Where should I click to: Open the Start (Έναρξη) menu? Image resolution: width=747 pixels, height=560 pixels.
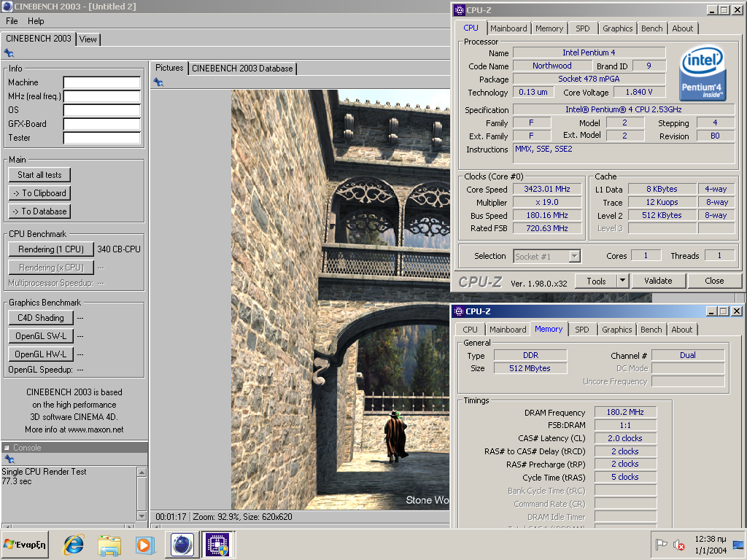[25, 545]
